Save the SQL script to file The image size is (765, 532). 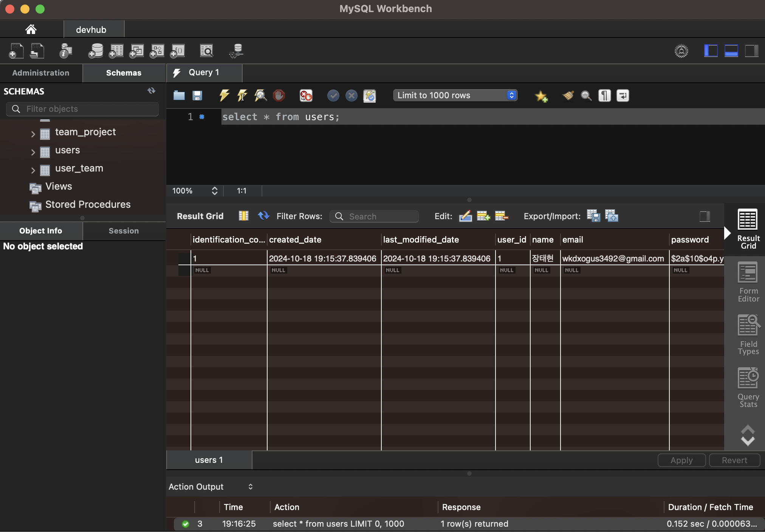coord(197,95)
